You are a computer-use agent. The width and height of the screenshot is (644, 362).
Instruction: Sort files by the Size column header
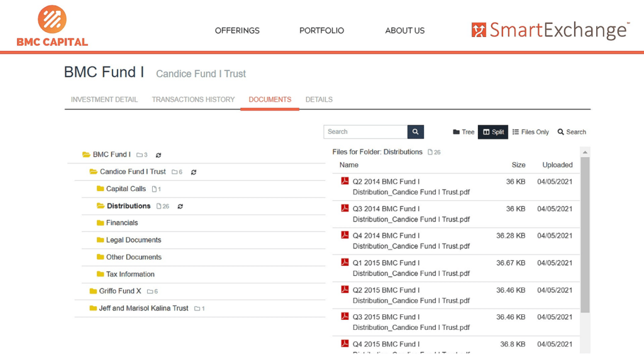tap(518, 165)
